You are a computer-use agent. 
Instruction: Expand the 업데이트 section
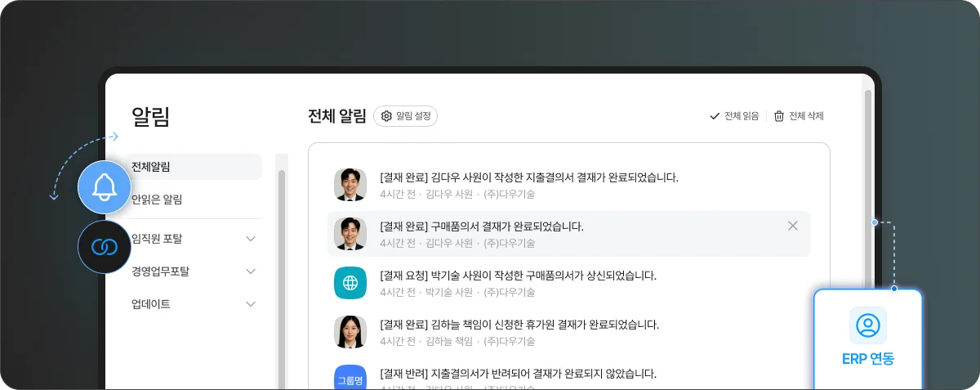pos(251,304)
